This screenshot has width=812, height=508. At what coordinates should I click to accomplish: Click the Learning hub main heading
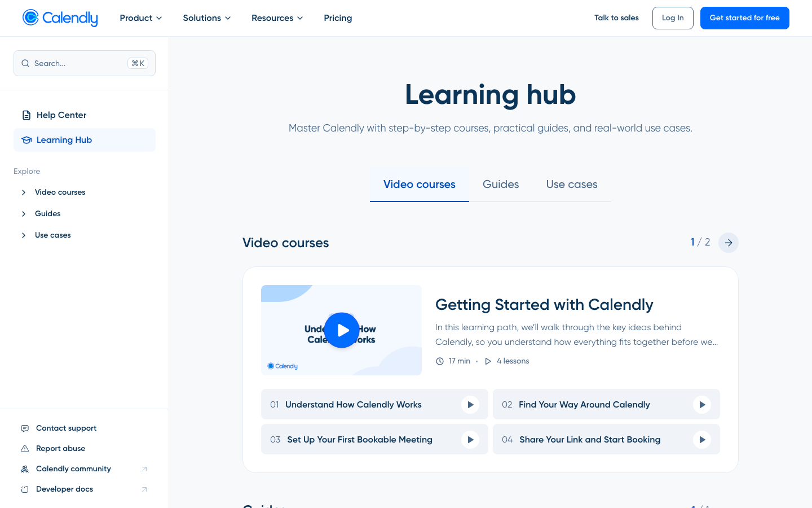[491, 94]
